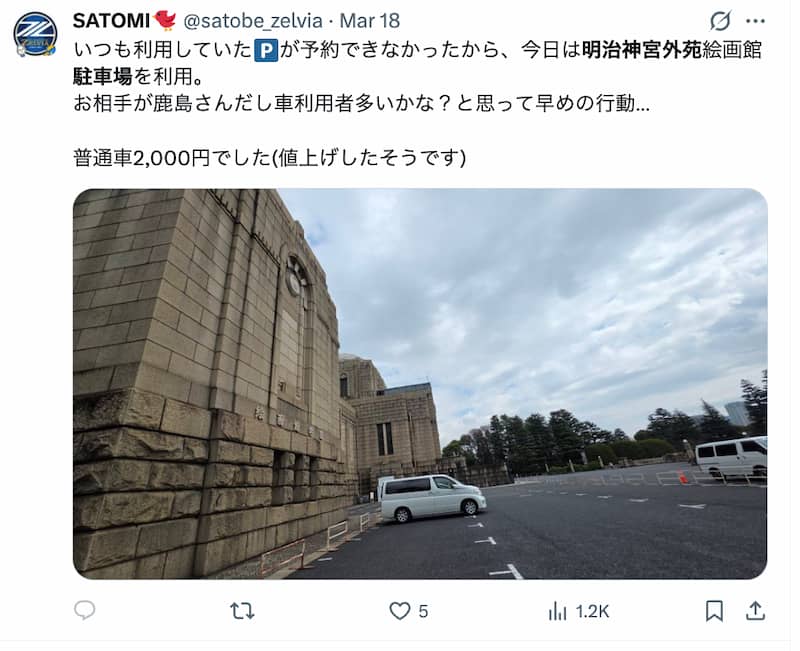Click the SATOMI display name
Image resolution: width=800 pixels, height=651 pixels.
click(x=111, y=21)
